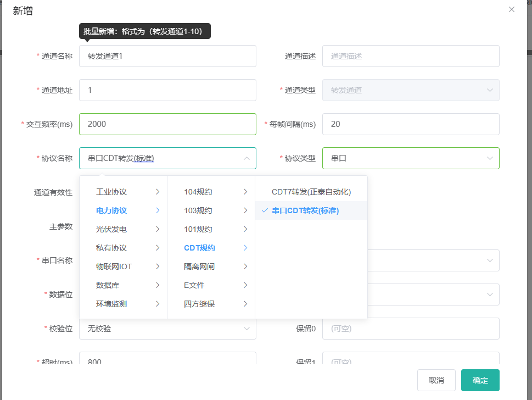Viewport: 532px width, 400px height.
Task: Click the chevron arrow next to CDT规约
Action: 245,248
